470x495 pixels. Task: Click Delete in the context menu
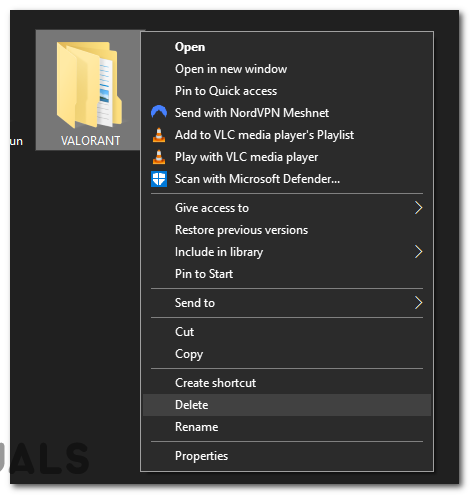[x=287, y=405]
